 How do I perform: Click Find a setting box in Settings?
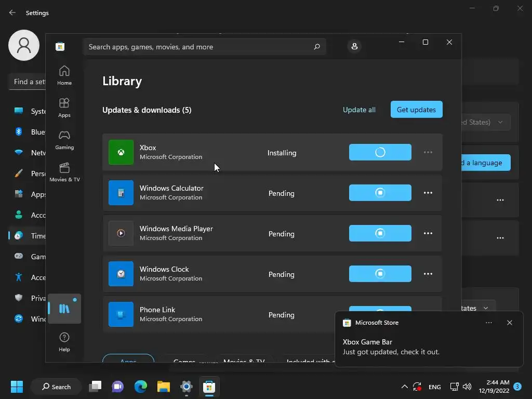point(27,82)
